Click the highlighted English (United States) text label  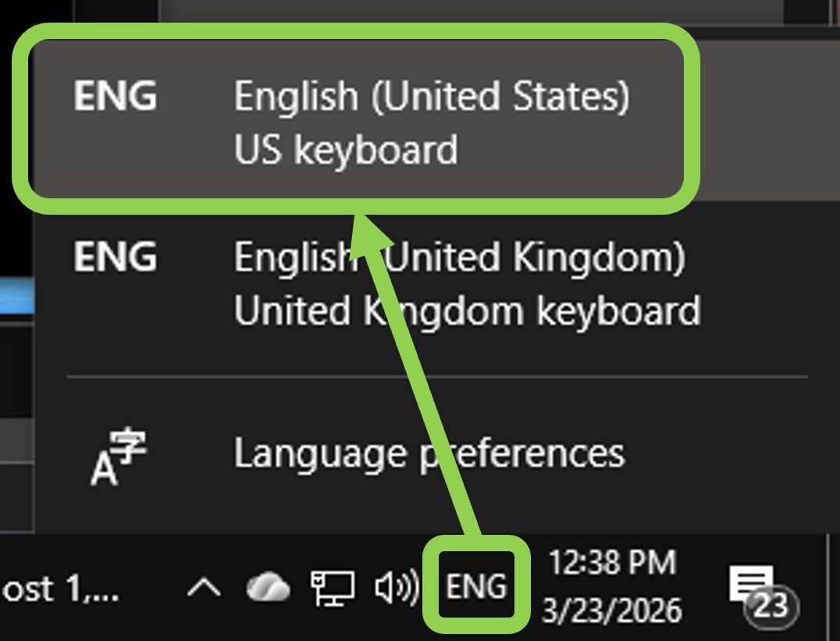tap(431, 97)
